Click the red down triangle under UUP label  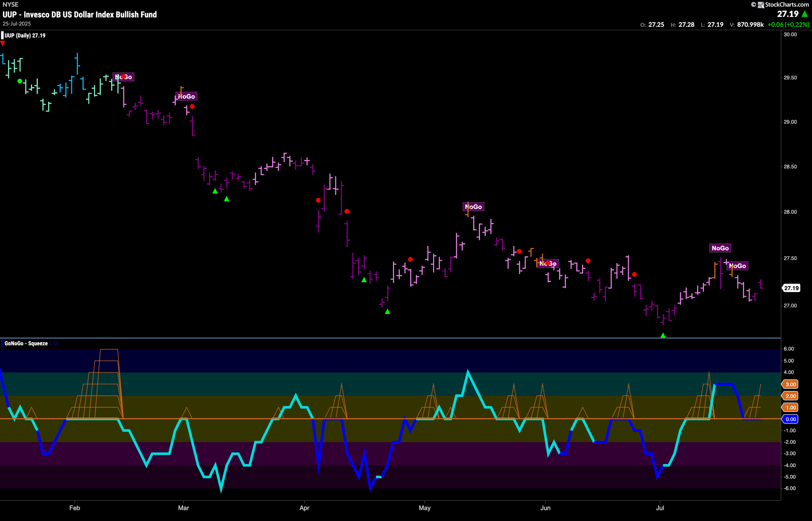[3, 43]
